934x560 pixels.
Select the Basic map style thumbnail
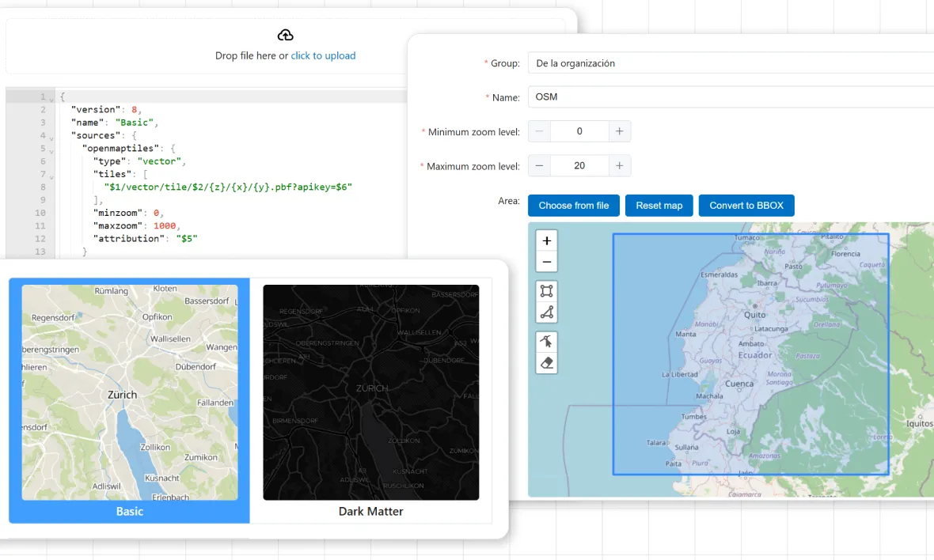(130, 392)
